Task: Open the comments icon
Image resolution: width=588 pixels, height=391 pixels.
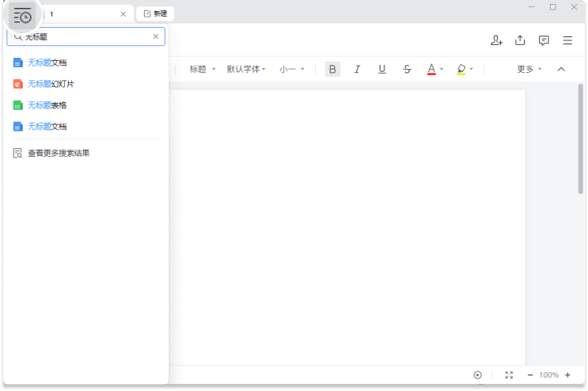Action: [544, 40]
